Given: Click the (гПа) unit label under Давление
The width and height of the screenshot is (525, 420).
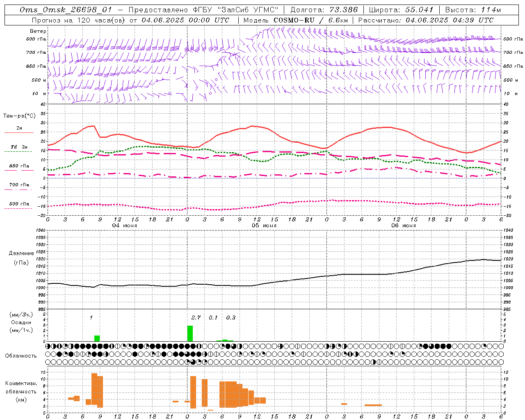Looking at the screenshot, I should [21, 262].
